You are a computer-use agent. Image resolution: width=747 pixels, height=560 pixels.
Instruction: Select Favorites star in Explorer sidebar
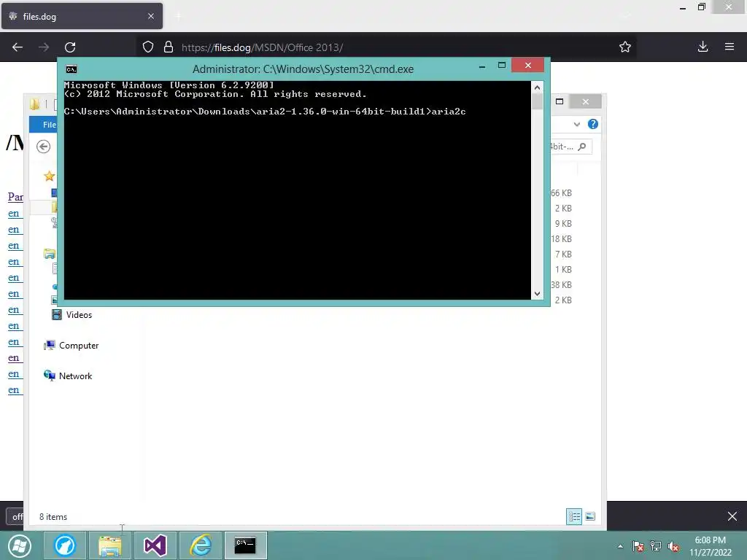point(49,176)
